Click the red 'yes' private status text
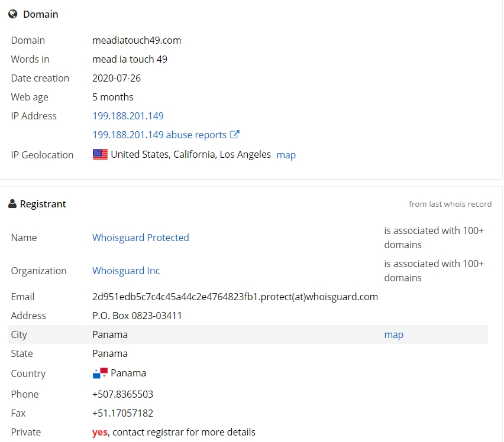 point(99,433)
